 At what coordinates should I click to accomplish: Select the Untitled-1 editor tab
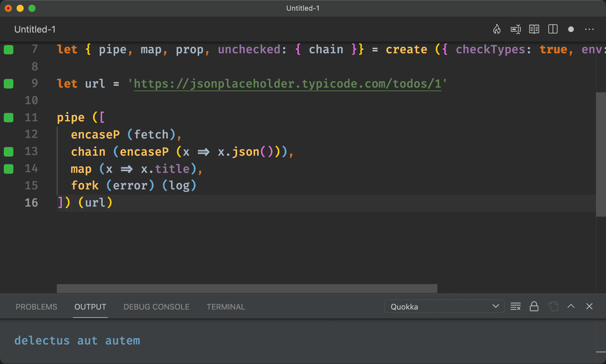pyautogui.click(x=35, y=29)
